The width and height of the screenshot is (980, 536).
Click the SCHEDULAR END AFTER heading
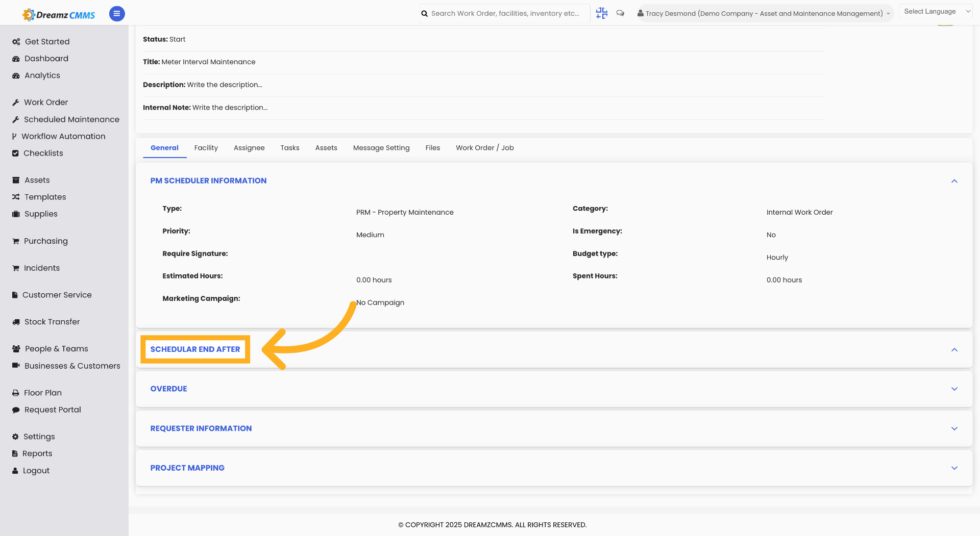coord(195,349)
